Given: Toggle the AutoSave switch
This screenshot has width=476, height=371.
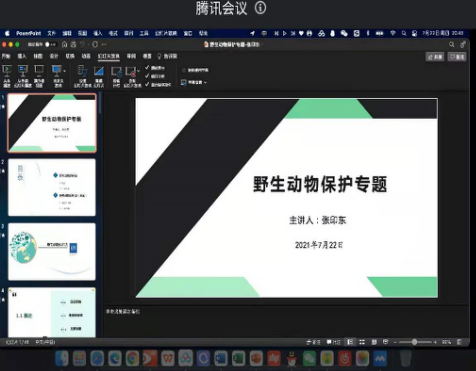Looking at the screenshot, I should click(50, 44).
